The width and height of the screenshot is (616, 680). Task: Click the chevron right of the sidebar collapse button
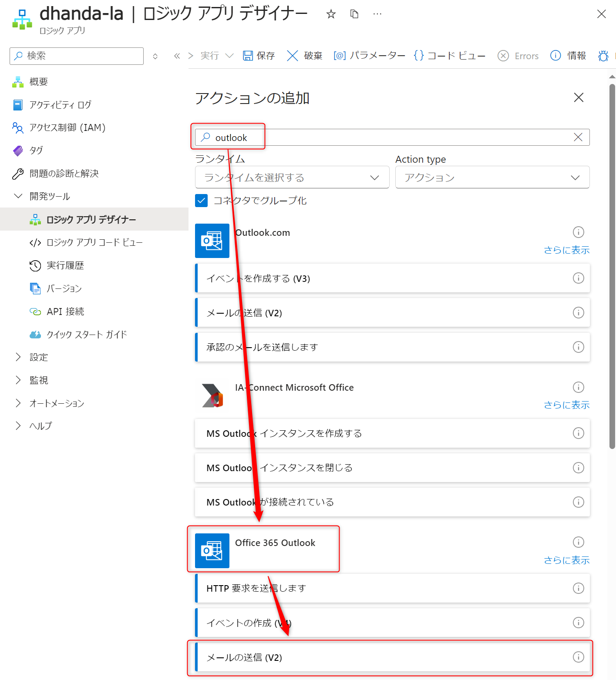click(190, 56)
